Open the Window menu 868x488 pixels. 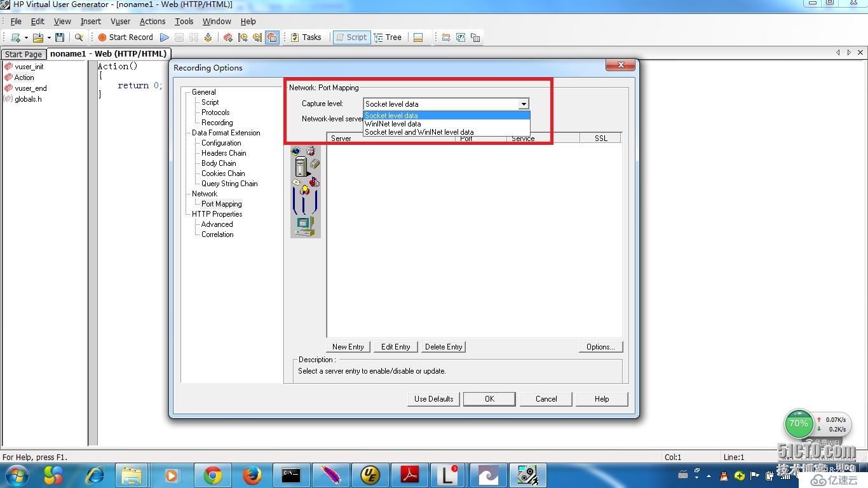pos(217,21)
